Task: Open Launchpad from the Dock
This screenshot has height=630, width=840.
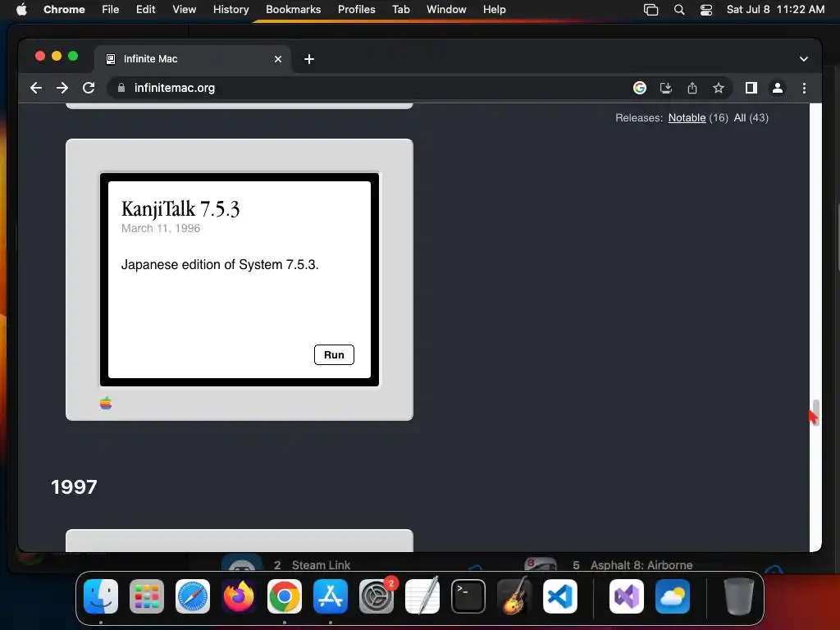Action: tap(147, 596)
